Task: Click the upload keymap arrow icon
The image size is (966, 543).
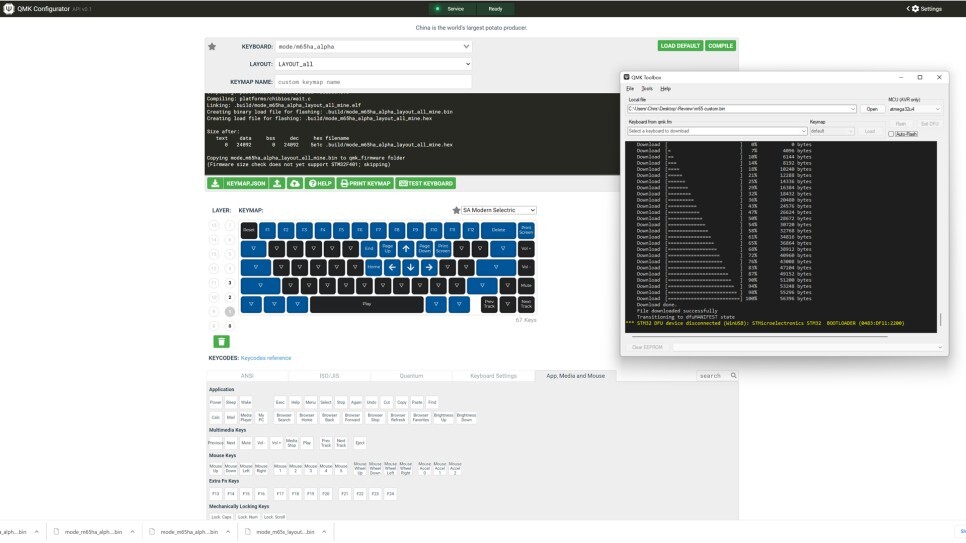Action: pyautogui.click(x=277, y=184)
